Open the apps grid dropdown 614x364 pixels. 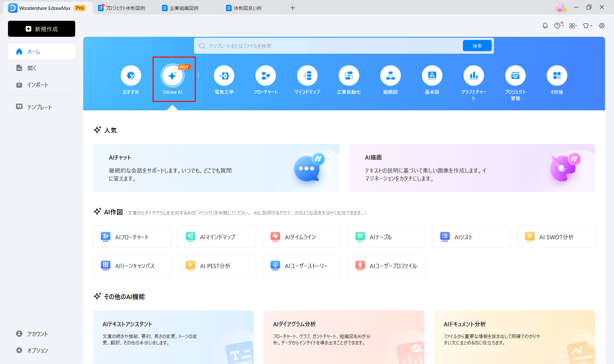[x=573, y=26]
